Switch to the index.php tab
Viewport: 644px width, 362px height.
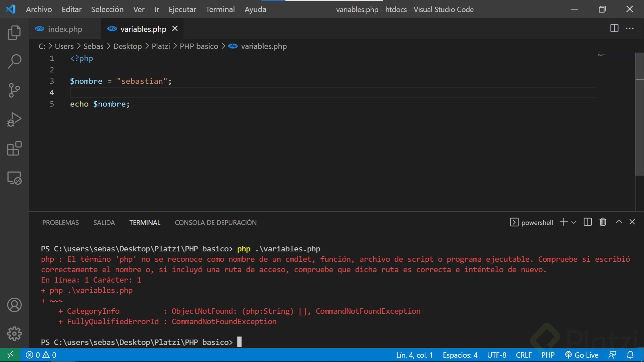[x=65, y=29]
